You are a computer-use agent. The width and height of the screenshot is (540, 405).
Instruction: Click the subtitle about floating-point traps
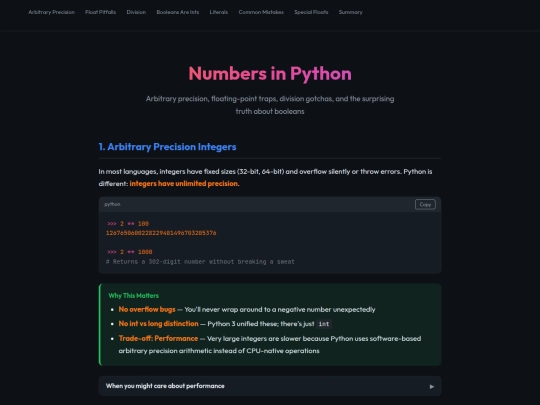click(x=270, y=105)
